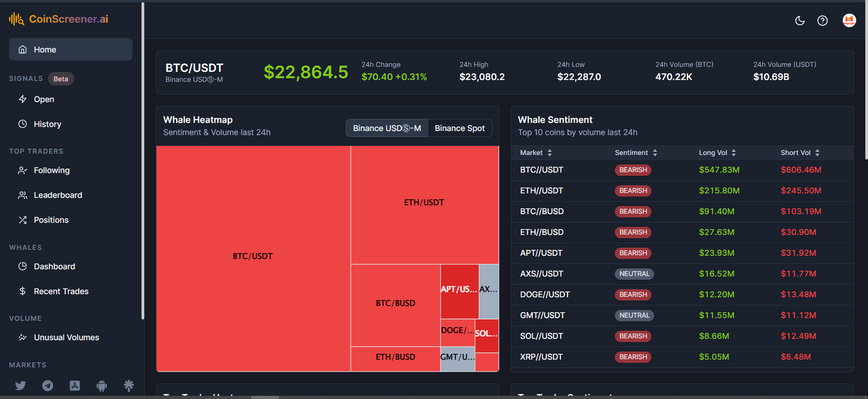Click DOGE//USDT market row

click(x=682, y=294)
